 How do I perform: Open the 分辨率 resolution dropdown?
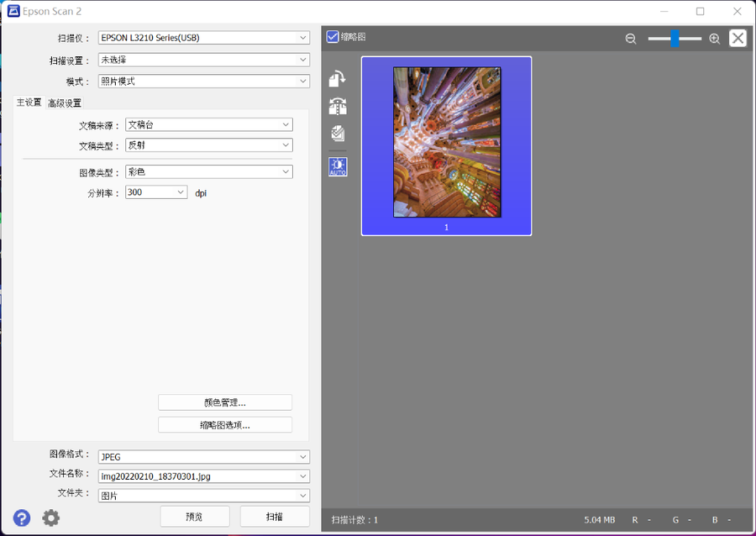pyautogui.click(x=156, y=192)
